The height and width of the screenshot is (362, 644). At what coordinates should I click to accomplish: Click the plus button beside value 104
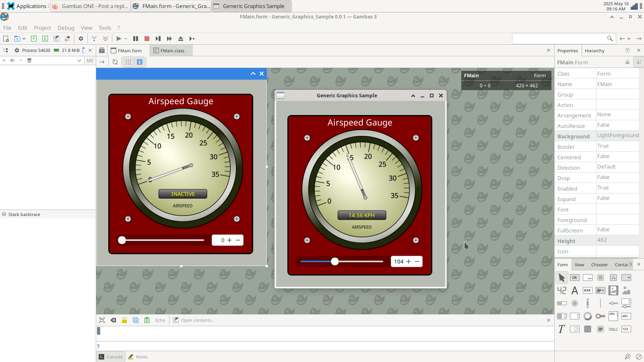point(409,261)
